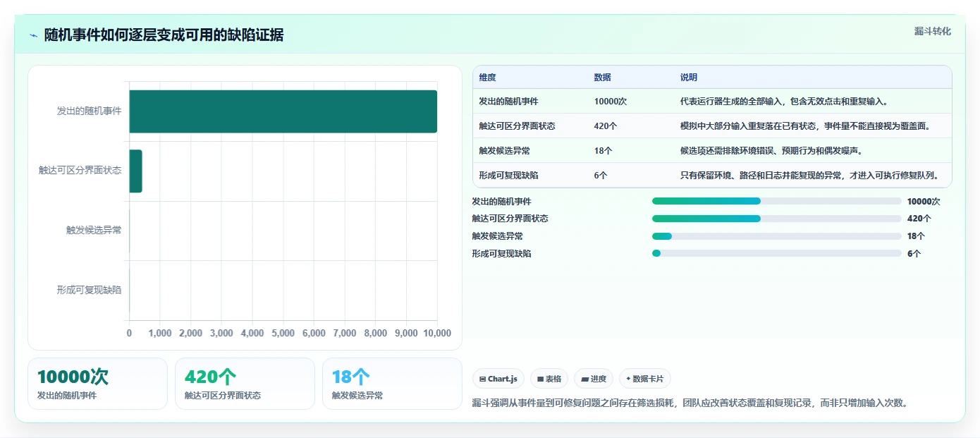Viewport: 980px width, 438px height.
Task: Click the description starting 候选项还需排除
Action: tap(771, 151)
